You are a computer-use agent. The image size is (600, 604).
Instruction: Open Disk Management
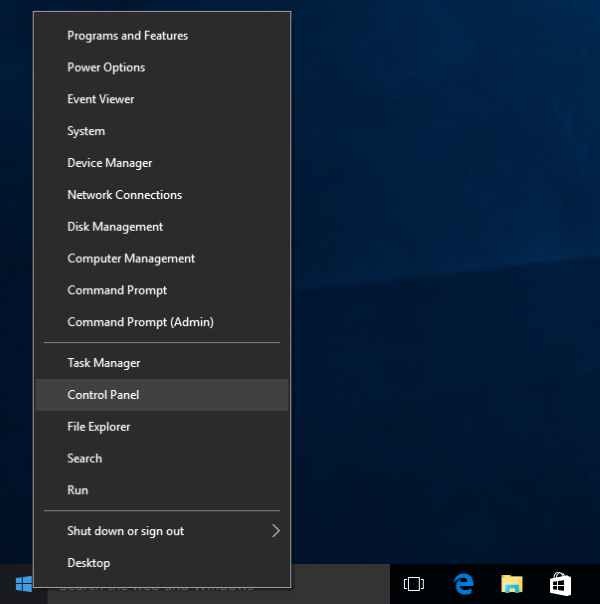pyautogui.click(x=115, y=227)
